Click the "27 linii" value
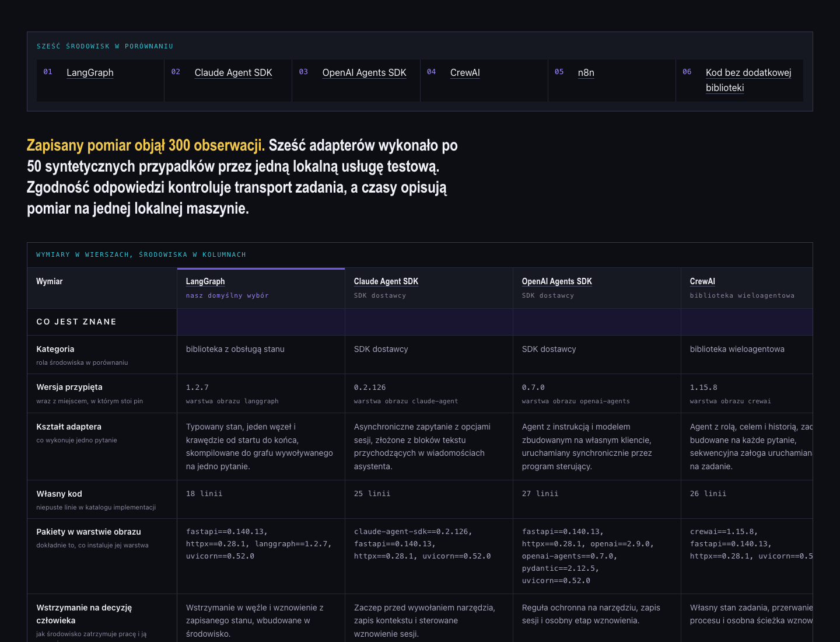Viewport: 840px width, 642px height. (540, 494)
